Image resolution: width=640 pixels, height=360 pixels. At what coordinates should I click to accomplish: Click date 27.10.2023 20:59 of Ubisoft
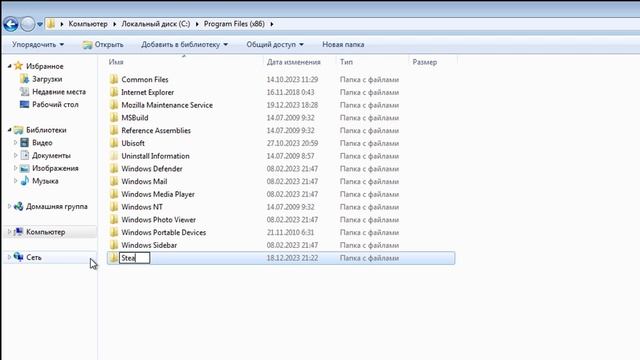pos(292,143)
